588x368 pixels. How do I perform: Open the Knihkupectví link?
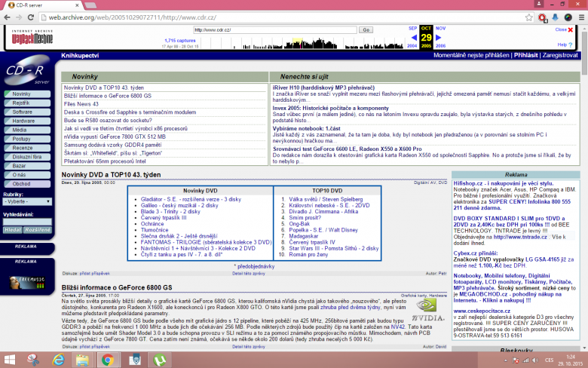coord(80,56)
